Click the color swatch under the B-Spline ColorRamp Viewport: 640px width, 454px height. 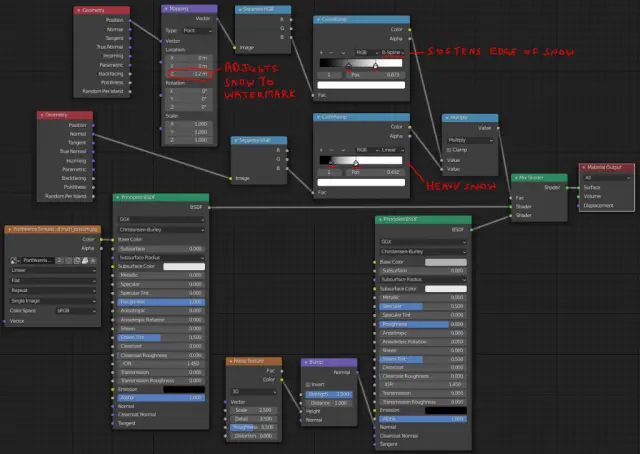coord(361,85)
